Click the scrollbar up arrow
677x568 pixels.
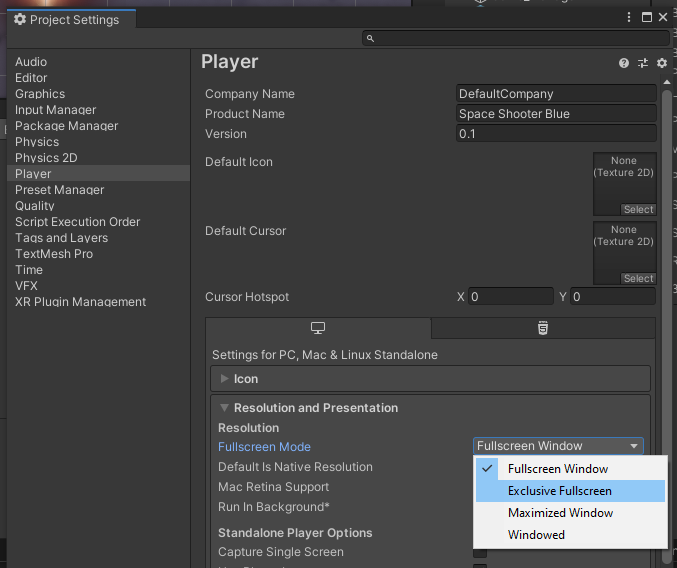coord(667,82)
